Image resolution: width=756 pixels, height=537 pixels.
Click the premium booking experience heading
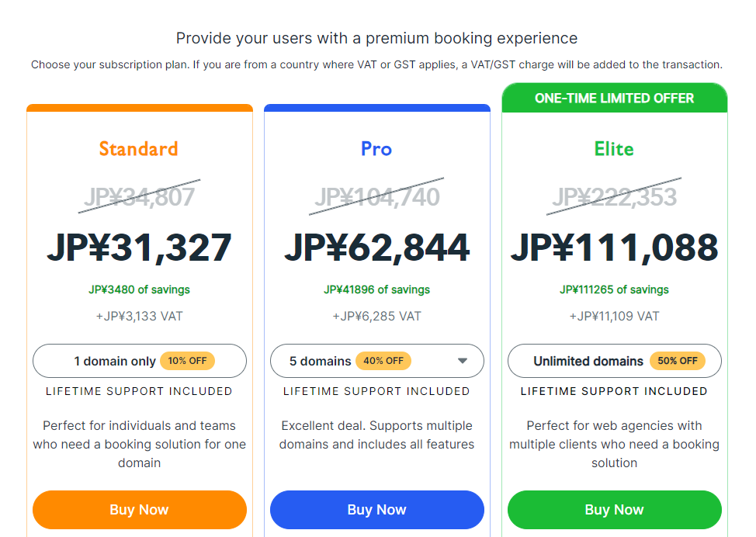point(376,38)
